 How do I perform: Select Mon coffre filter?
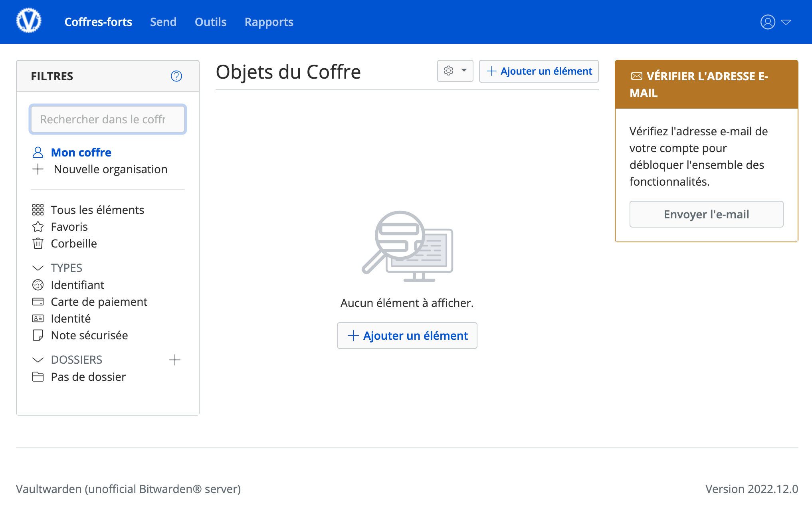tap(81, 152)
